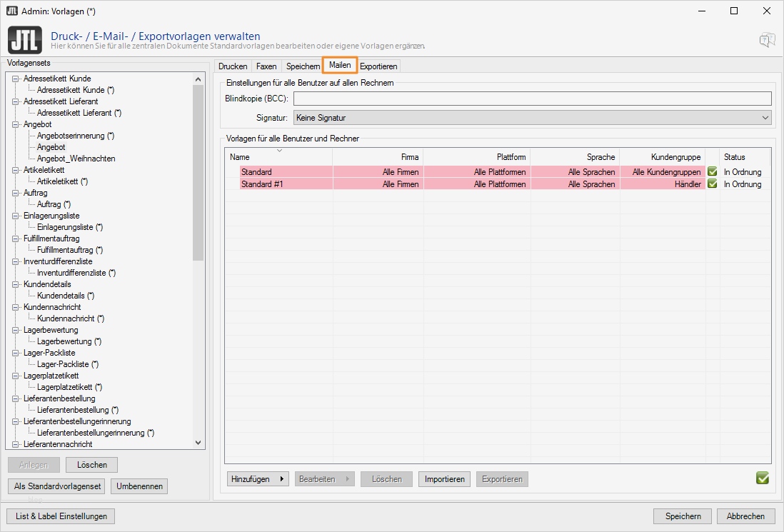This screenshot has height=532, width=784.
Task: Click the Speichern button at bottom right
Action: tap(683, 516)
